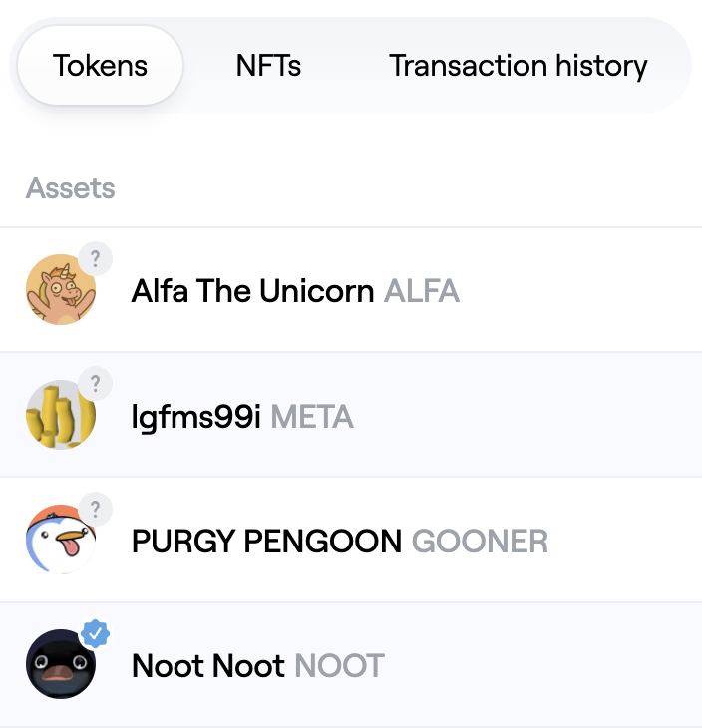Show the Transaction history tab
The height and width of the screenshot is (728, 702).
click(x=518, y=66)
